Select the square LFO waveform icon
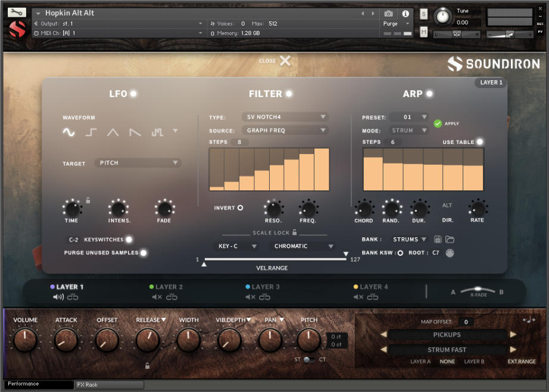Image resolution: width=549 pixels, height=392 pixels. coord(89,132)
